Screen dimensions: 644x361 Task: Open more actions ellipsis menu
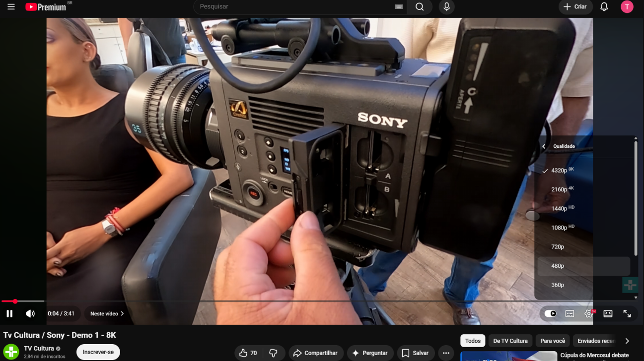coord(446,353)
